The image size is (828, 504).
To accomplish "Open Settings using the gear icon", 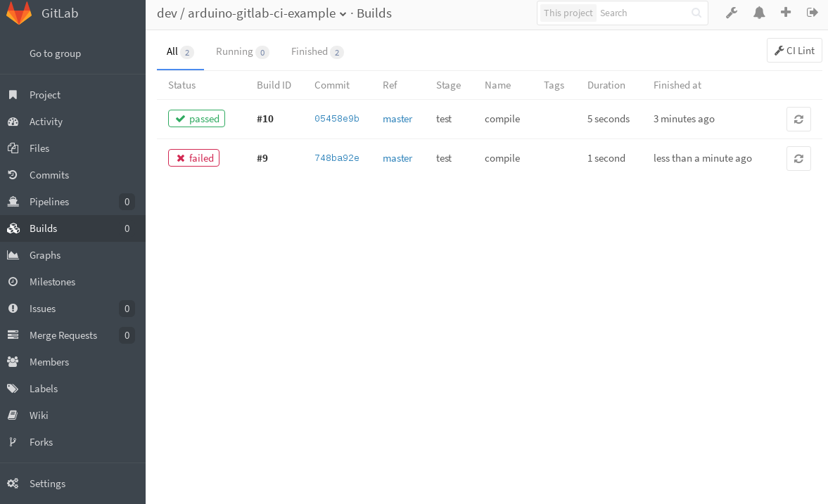I will click(47, 484).
